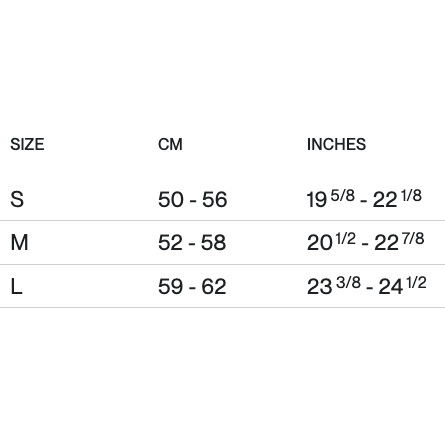Click the 23 3/8 - 24 1/2 inches value
This screenshot has width=445, height=445.
(367, 286)
